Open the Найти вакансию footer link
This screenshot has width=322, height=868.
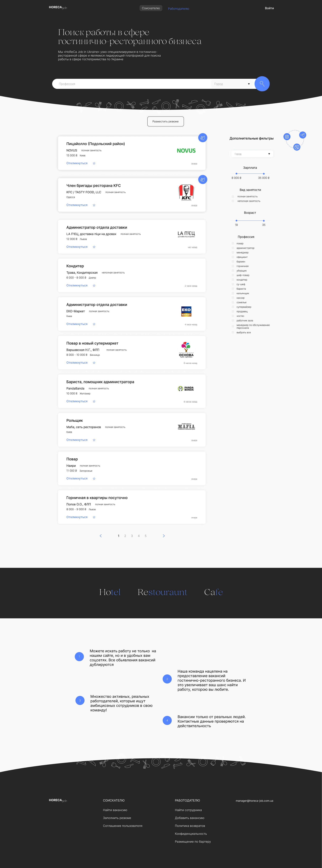point(115,810)
